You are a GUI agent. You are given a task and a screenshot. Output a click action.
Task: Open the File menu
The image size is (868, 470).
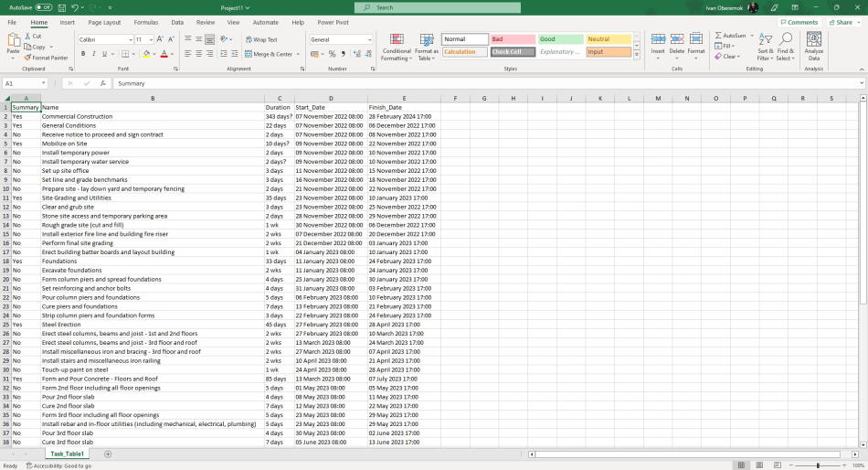tap(12, 23)
